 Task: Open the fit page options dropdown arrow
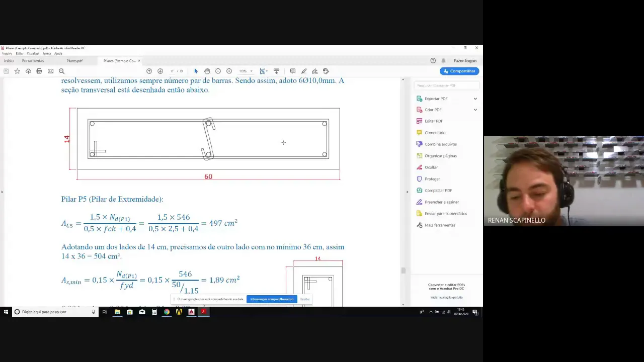point(267,71)
